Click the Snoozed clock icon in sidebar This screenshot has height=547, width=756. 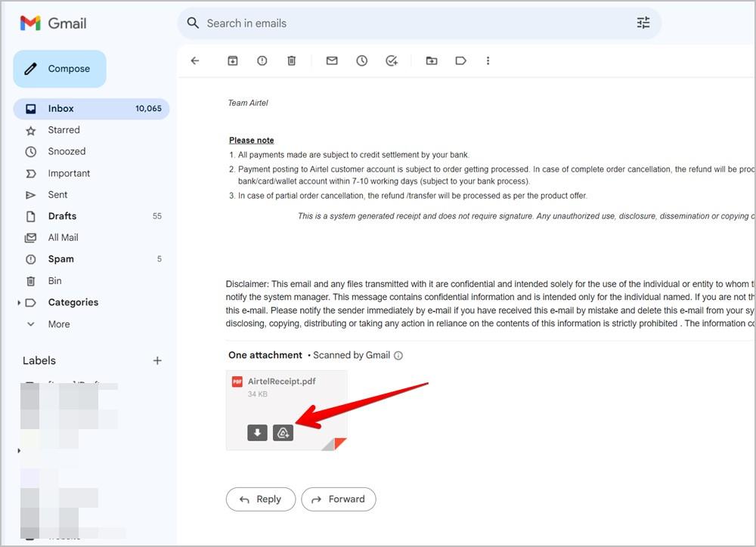click(30, 152)
